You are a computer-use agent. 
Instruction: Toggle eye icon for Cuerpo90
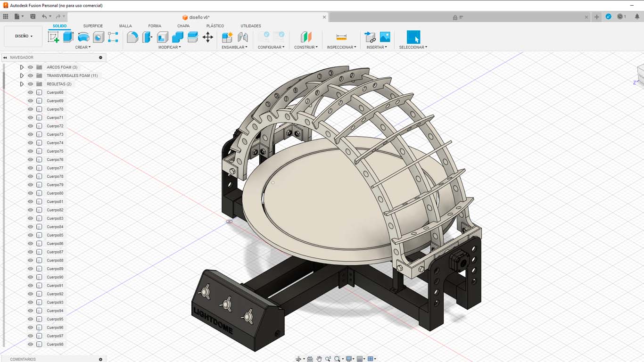31,277
